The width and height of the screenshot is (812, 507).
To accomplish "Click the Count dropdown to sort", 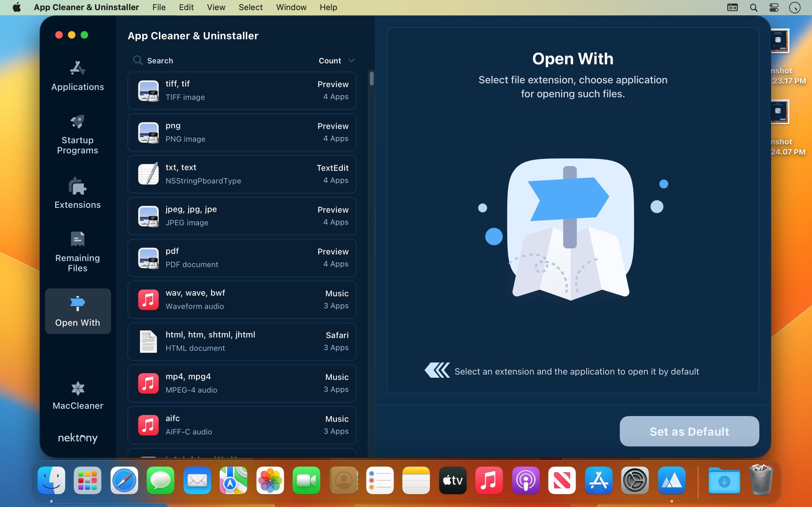I will (x=336, y=60).
